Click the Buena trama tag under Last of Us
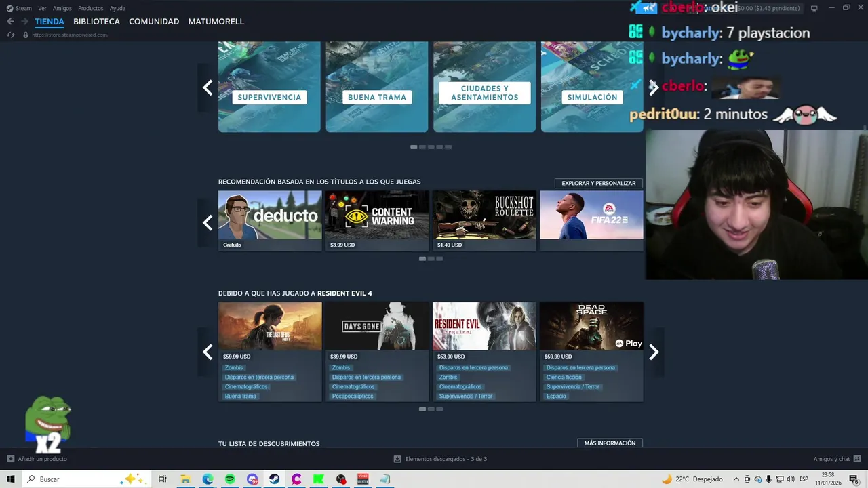 pos(241,396)
